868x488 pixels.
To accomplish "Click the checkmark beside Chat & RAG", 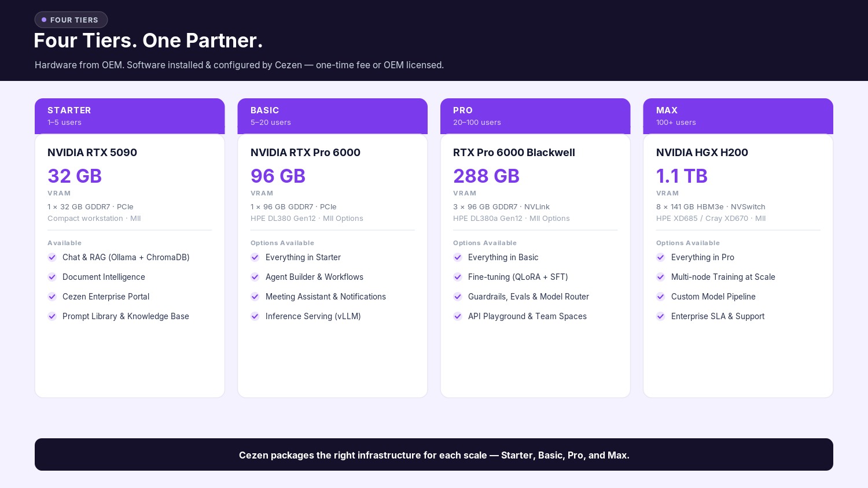I will [x=52, y=257].
